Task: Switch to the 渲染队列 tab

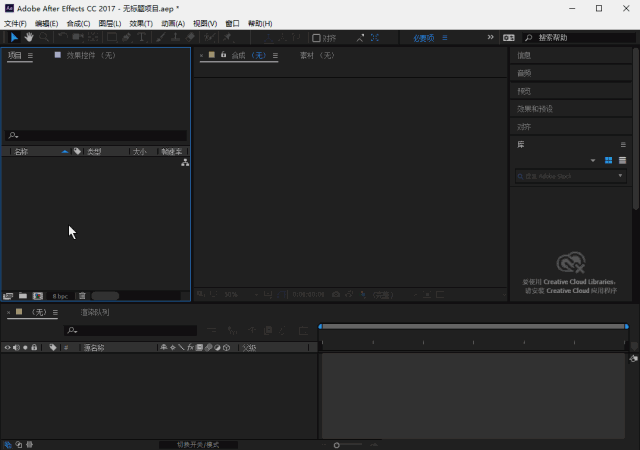Action: tap(95, 312)
